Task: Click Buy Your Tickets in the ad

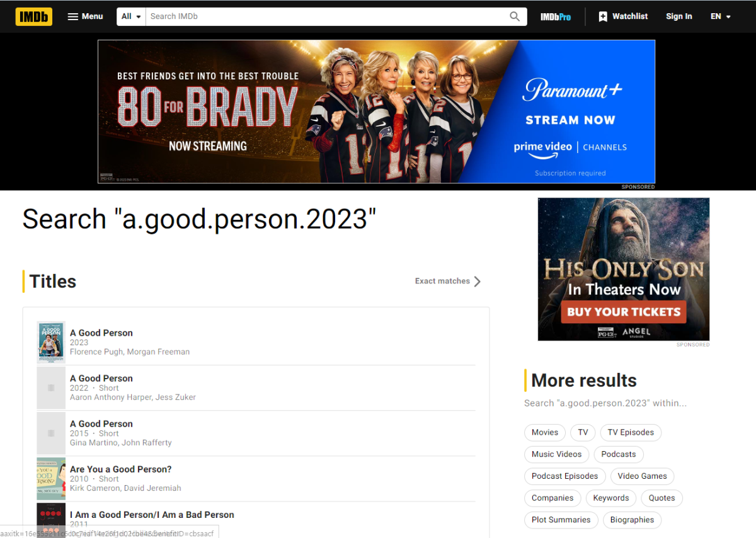Action: 623,311
